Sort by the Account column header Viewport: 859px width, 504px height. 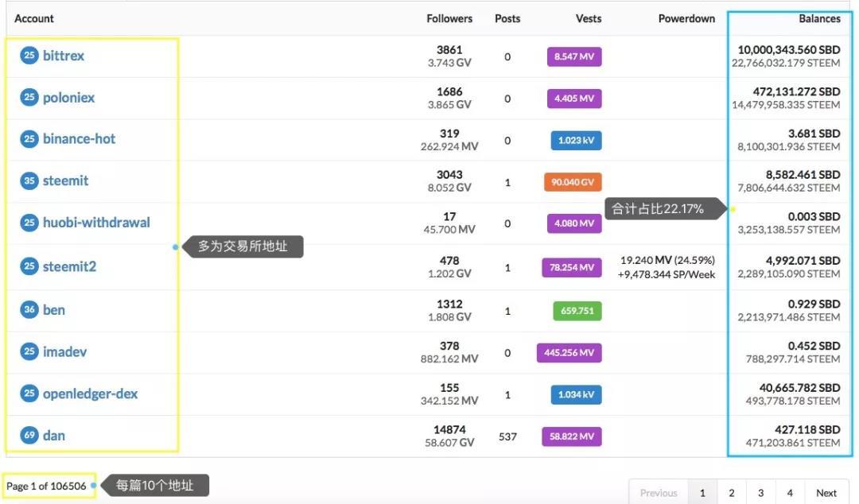(34, 18)
